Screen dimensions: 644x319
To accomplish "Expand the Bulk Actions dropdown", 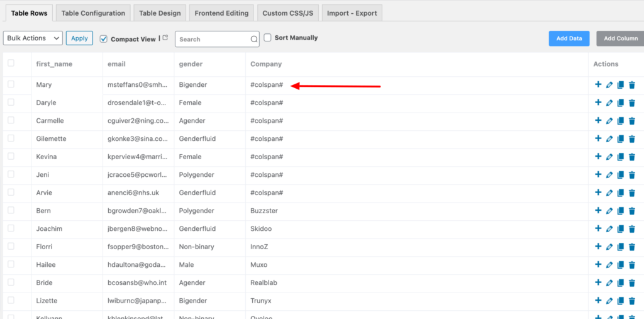I will 33,38.
